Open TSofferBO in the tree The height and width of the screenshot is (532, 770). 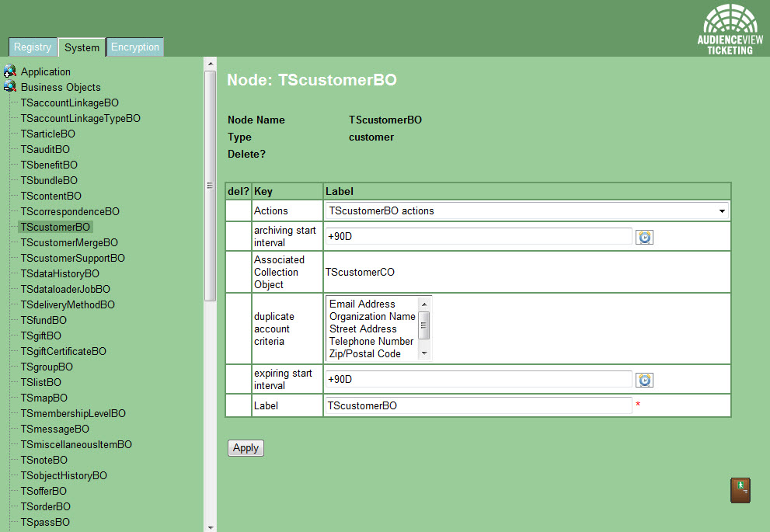[x=44, y=492]
